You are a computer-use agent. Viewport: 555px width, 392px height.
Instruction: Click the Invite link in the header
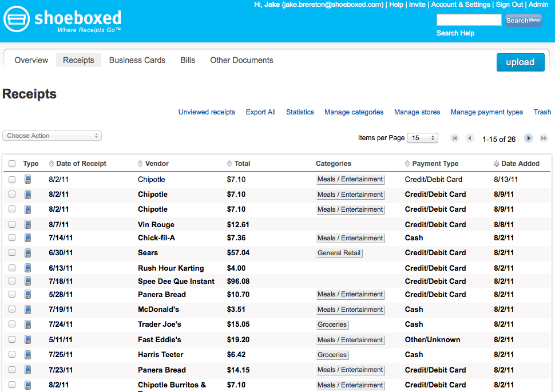pyautogui.click(x=417, y=5)
